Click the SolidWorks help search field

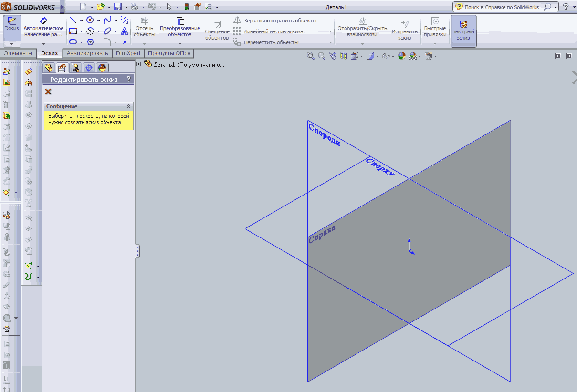[x=501, y=7]
